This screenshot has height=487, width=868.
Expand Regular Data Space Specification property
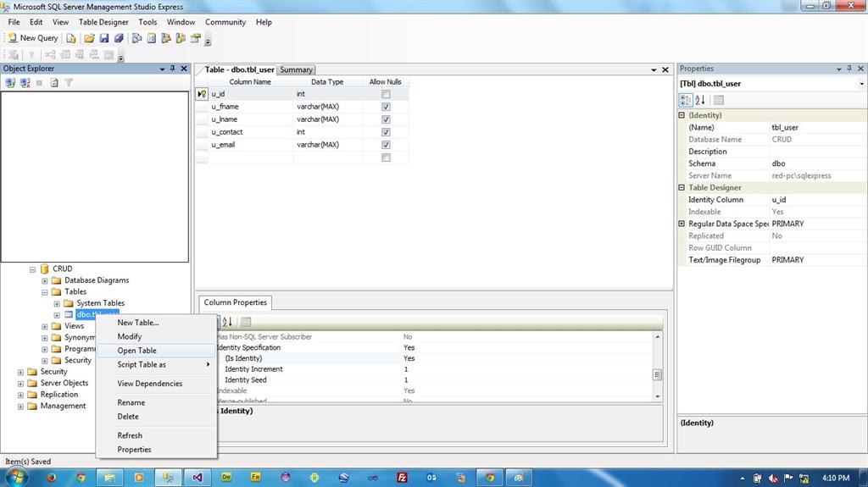pos(682,224)
